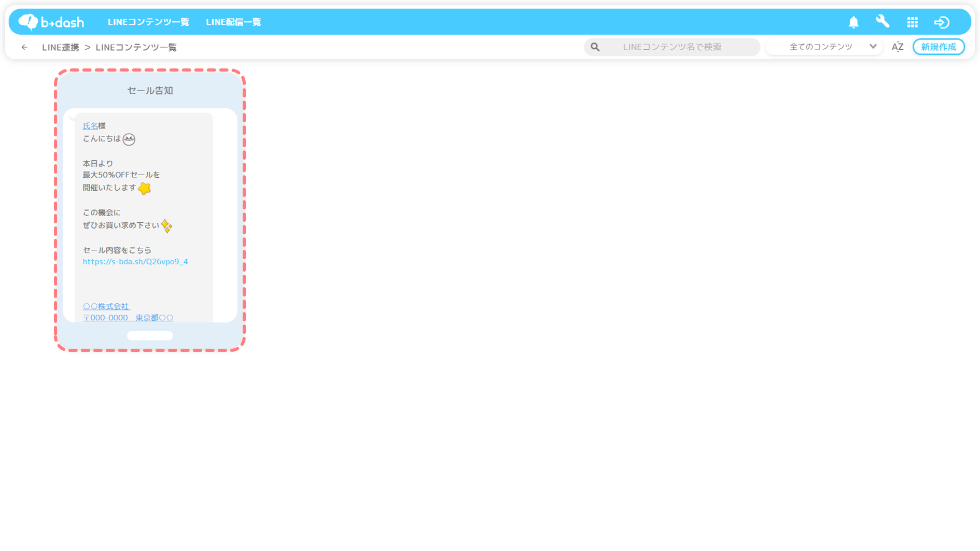
Task: Click the 〇〇株式会社 link
Action: click(106, 306)
